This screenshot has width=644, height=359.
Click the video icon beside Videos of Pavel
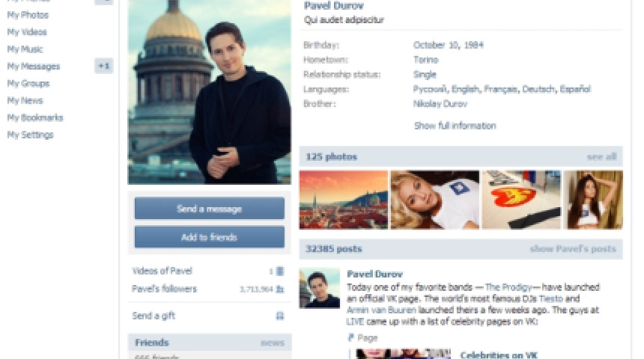(280, 271)
